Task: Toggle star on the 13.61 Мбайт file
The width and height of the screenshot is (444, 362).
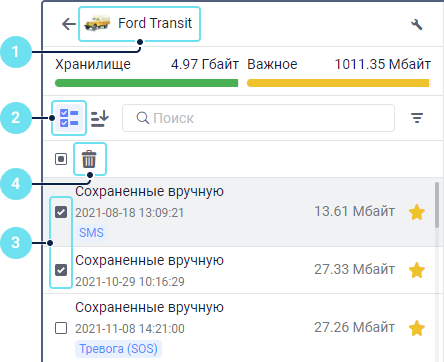Action: click(x=417, y=213)
